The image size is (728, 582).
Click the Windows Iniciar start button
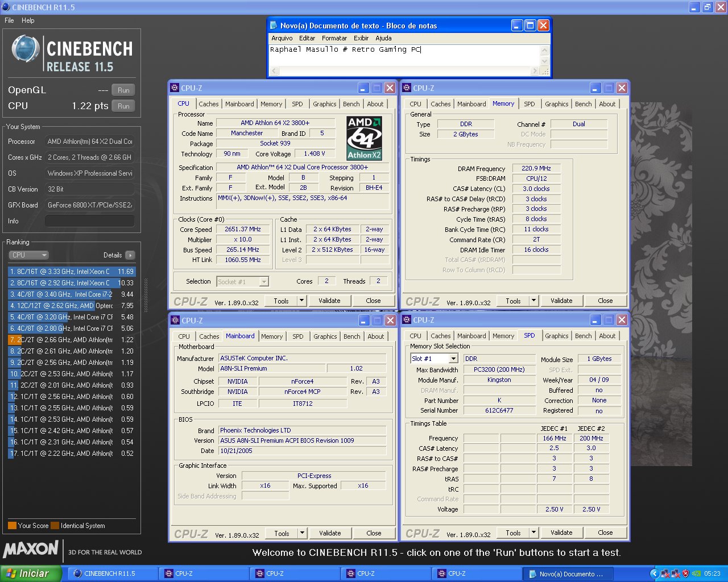[x=31, y=573]
